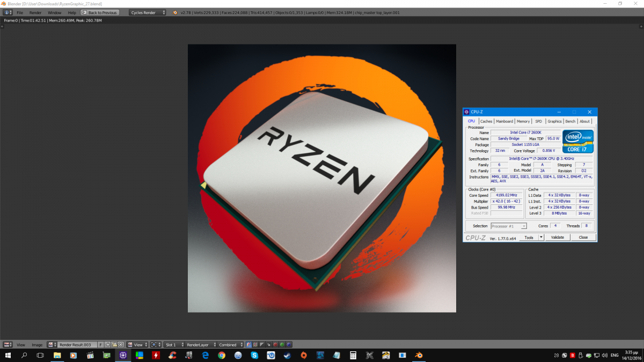The height and width of the screenshot is (362, 644).
Task: Open the Combined render pass dropdown
Action: coord(230,345)
